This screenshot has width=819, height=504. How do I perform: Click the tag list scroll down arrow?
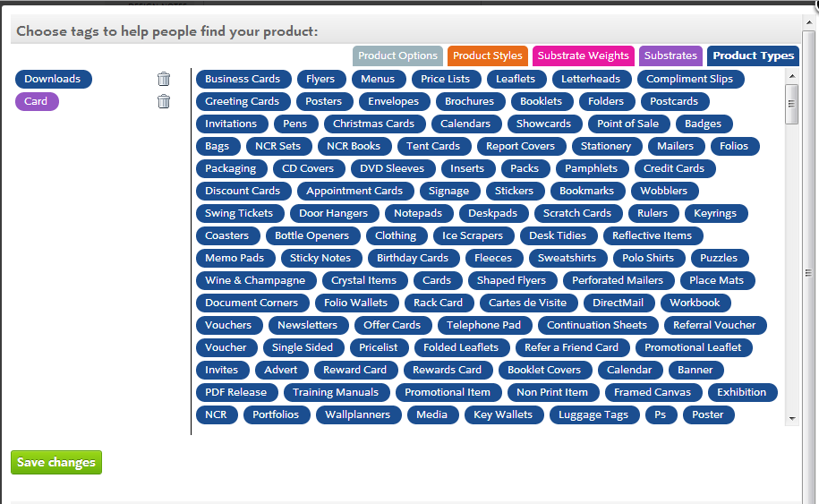792,418
